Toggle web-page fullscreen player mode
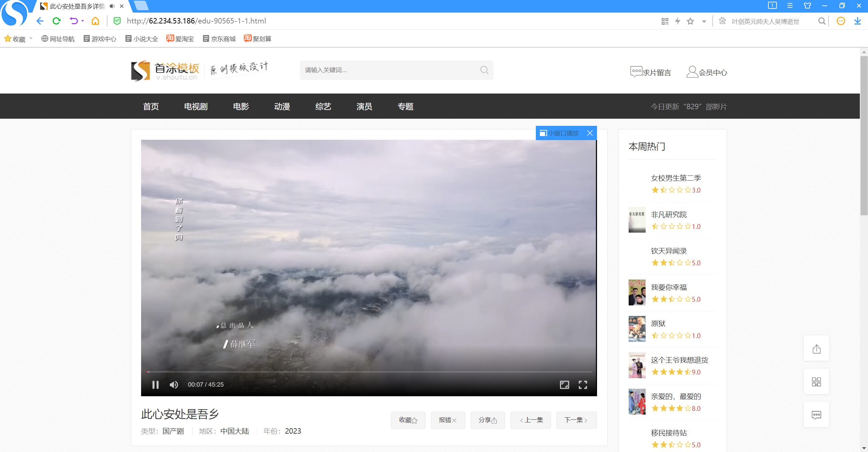This screenshot has width=868, height=452. click(x=564, y=385)
